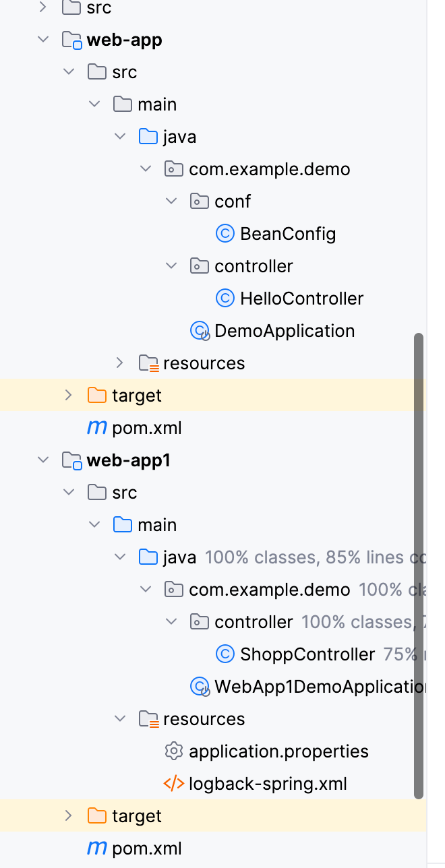Collapse the conf package

(171, 201)
